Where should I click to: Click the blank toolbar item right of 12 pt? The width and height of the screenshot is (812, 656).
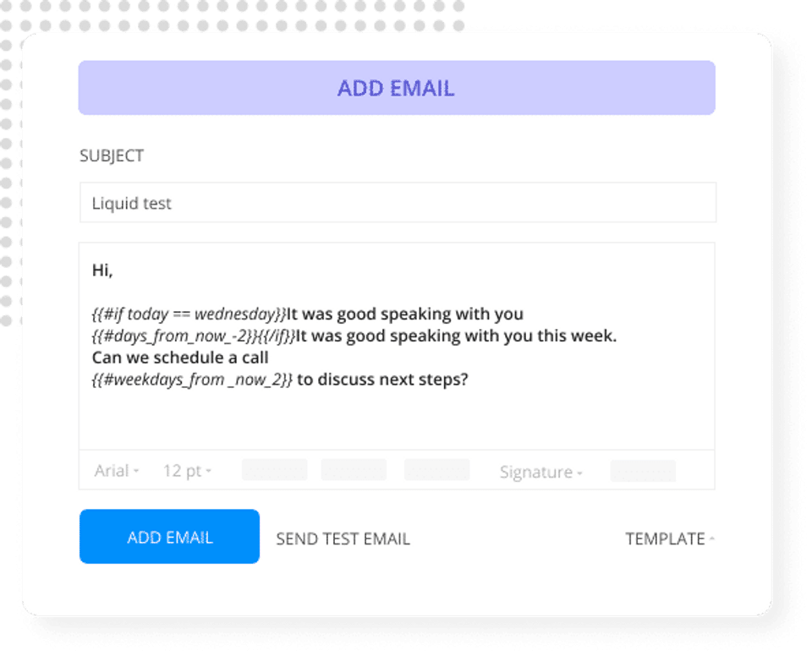tap(275, 471)
